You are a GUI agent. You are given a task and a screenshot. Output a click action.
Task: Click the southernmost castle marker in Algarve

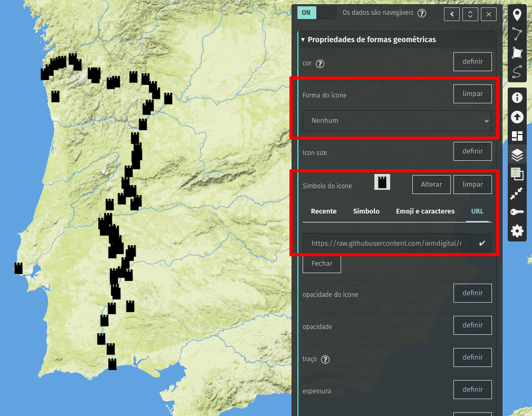112,364
